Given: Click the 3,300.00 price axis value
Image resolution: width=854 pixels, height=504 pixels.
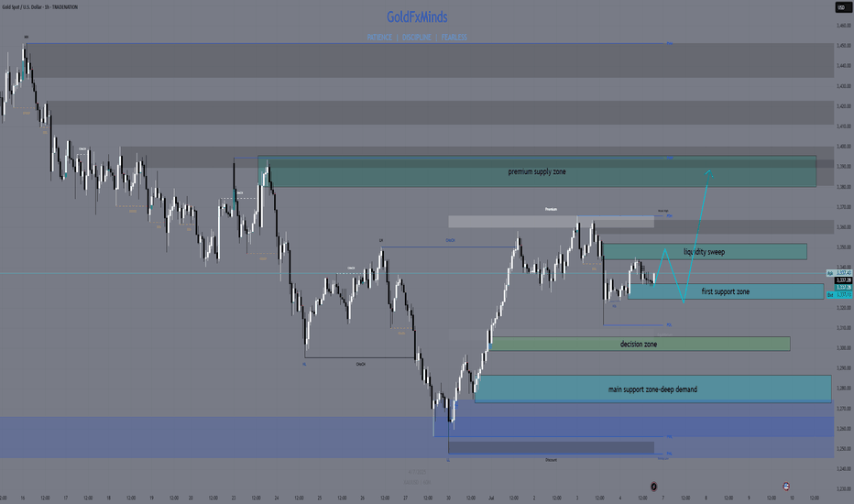Looking at the screenshot, I should click(844, 348).
